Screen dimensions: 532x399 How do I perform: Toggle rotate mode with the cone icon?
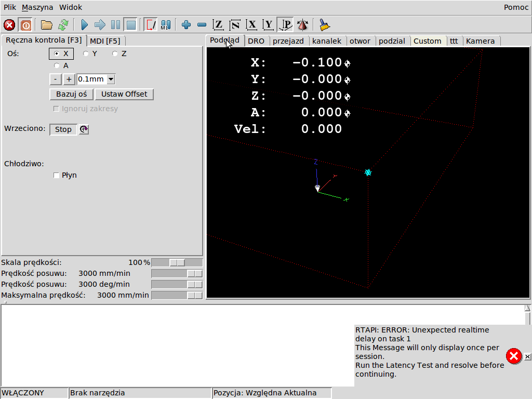coord(302,25)
